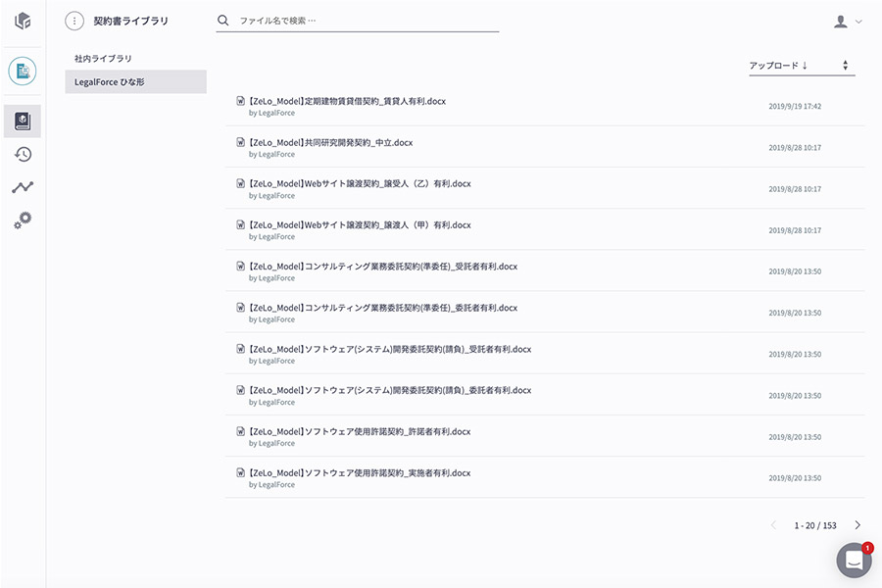Click Word icon of コンサルティング_委託者有利 file
The width and height of the screenshot is (882, 588).
coord(241,307)
